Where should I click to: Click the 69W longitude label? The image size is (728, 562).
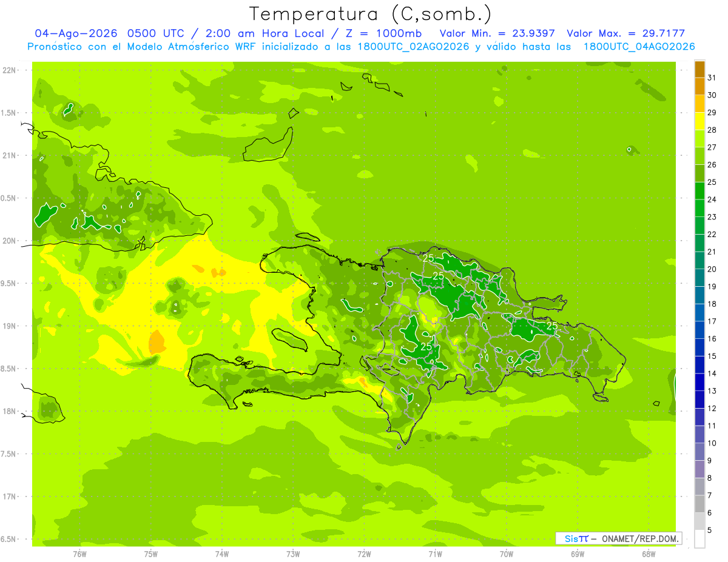point(578,554)
